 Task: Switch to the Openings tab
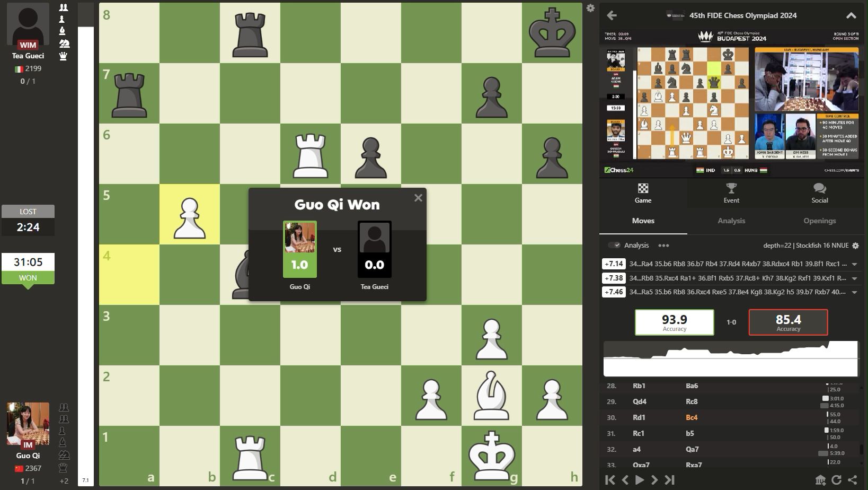coord(819,221)
